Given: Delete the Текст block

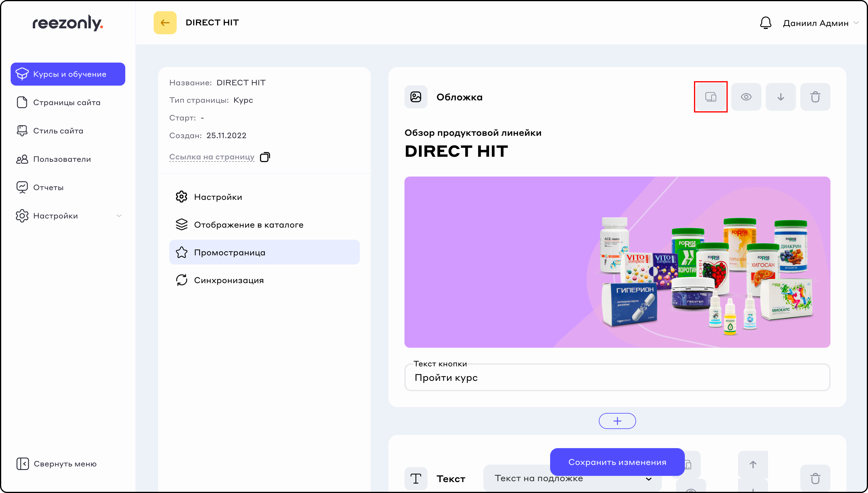Looking at the screenshot, I should point(815,479).
